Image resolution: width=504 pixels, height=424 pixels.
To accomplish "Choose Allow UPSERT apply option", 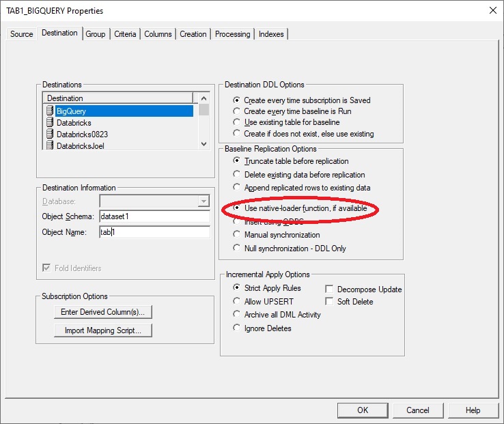I will (x=237, y=301).
